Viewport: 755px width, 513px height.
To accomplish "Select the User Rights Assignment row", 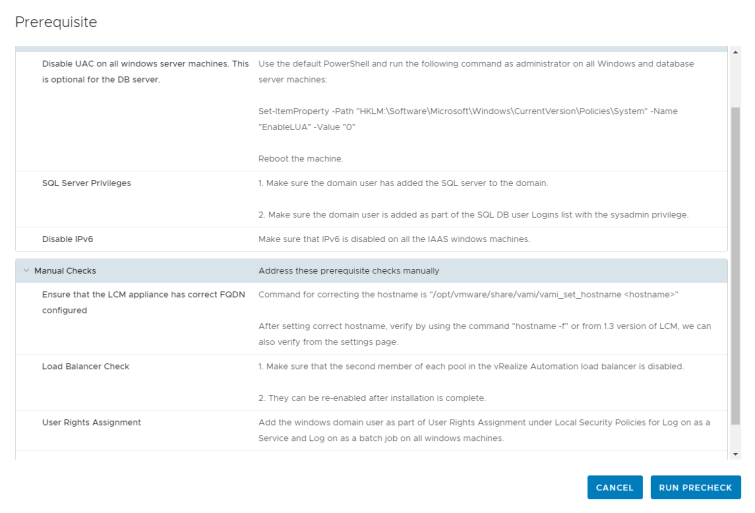I will 91,422.
